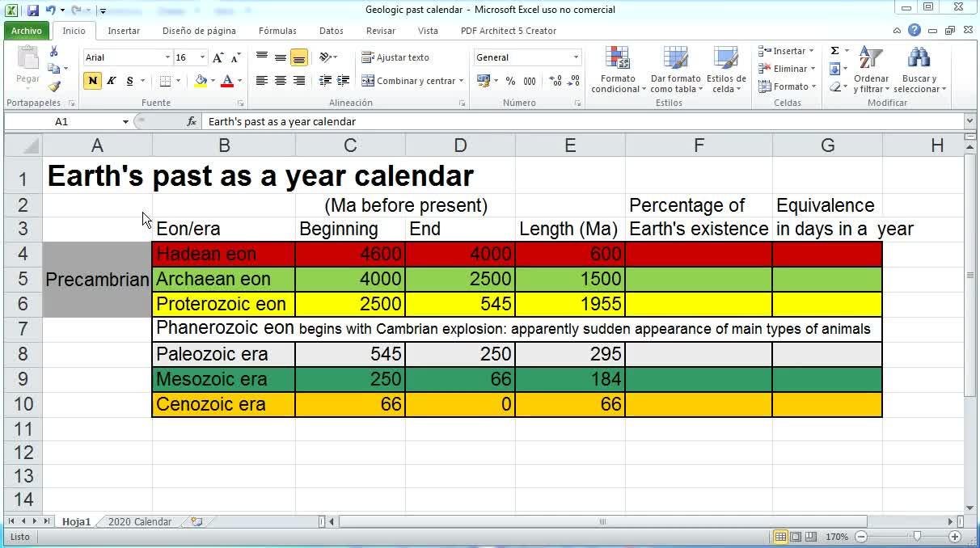This screenshot has height=548, width=980.
Task: Switch to Page Layout view in status bar
Action: (796, 537)
